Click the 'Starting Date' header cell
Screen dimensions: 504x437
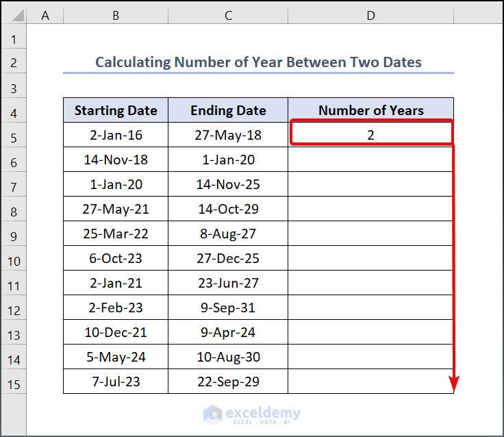(116, 110)
